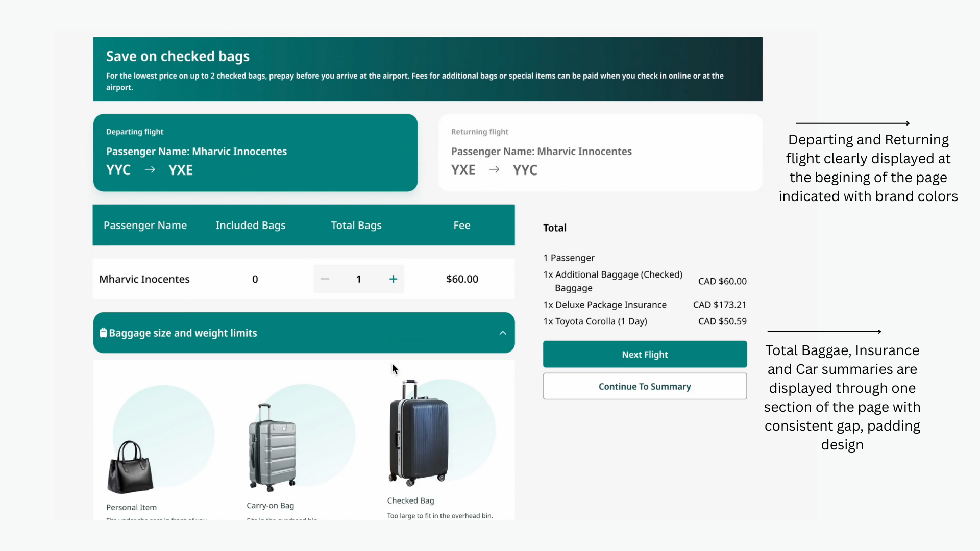Click the Fee column header
The height and width of the screenshot is (551, 980).
pyautogui.click(x=461, y=226)
